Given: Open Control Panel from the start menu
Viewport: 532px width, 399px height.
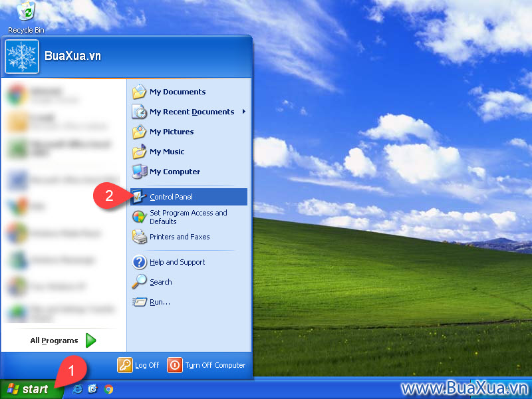Looking at the screenshot, I should coord(189,197).
